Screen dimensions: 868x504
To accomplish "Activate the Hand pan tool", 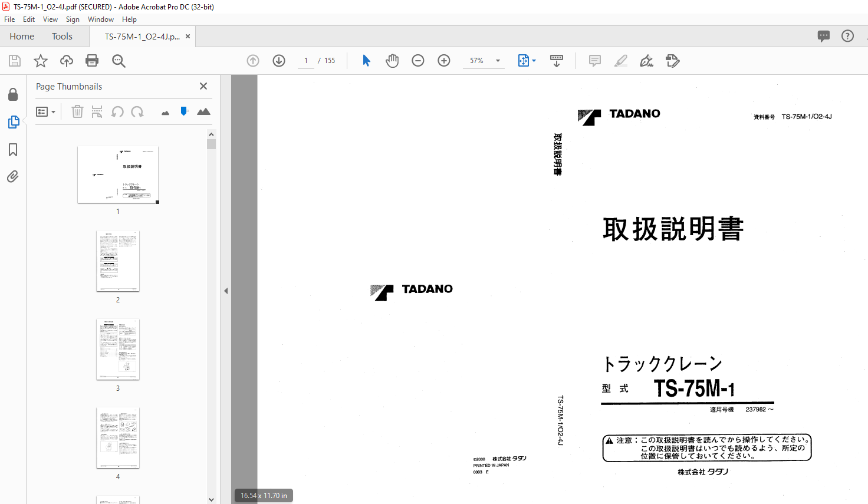I will (392, 61).
